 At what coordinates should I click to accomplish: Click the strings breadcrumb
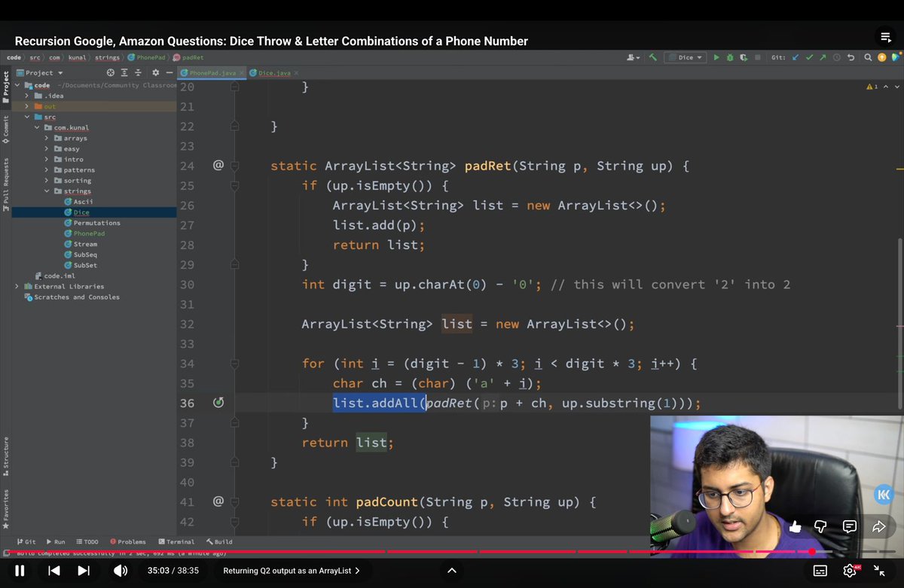[x=107, y=57]
